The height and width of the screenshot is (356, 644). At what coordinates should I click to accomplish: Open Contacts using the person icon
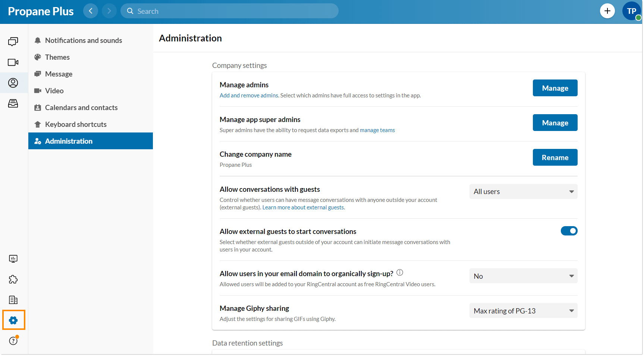[13, 83]
